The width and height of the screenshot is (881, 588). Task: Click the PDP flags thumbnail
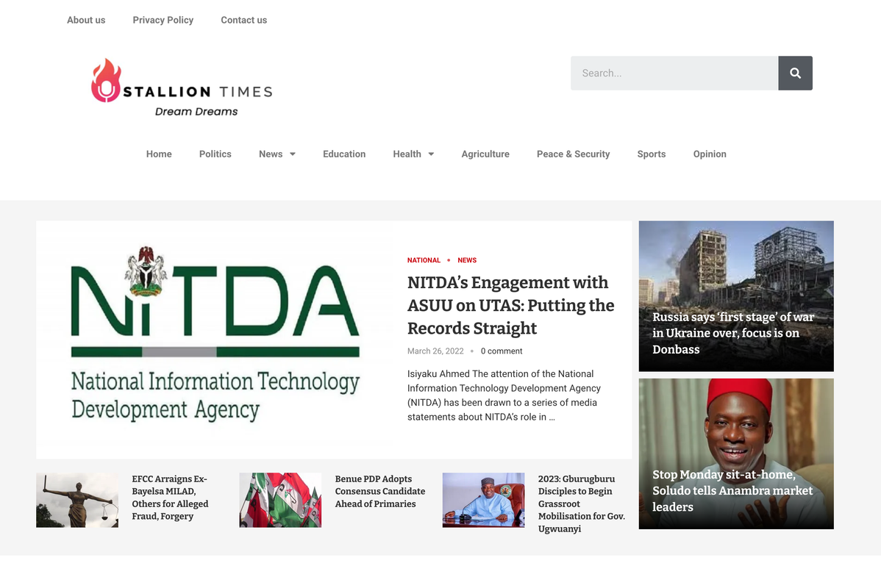[280, 500]
